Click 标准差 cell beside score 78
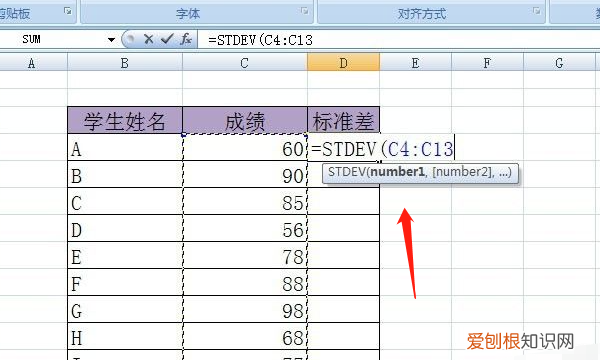This screenshot has width=600, height=360. 344,256
